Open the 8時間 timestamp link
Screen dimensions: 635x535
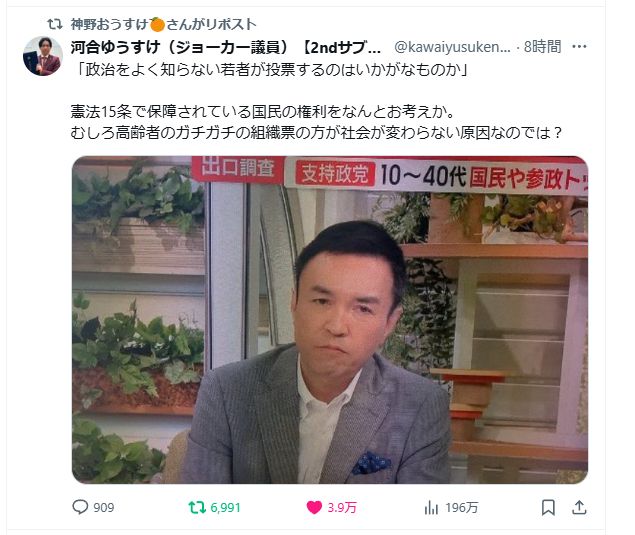coord(542,47)
